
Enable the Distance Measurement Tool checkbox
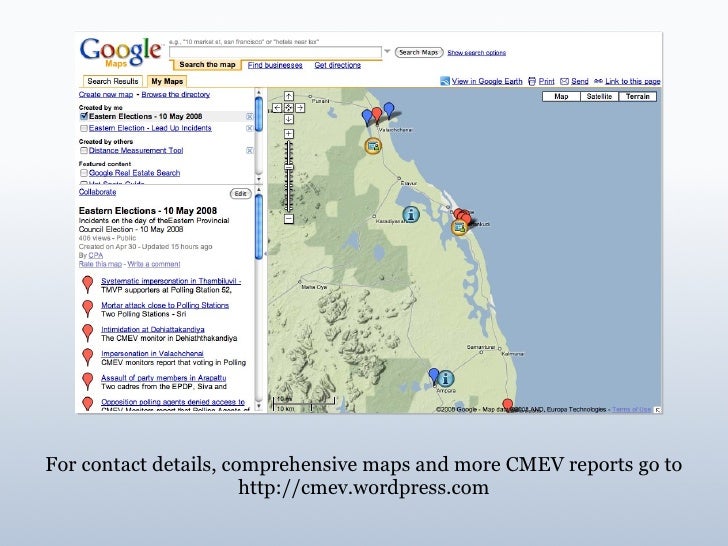pyautogui.click(x=84, y=150)
